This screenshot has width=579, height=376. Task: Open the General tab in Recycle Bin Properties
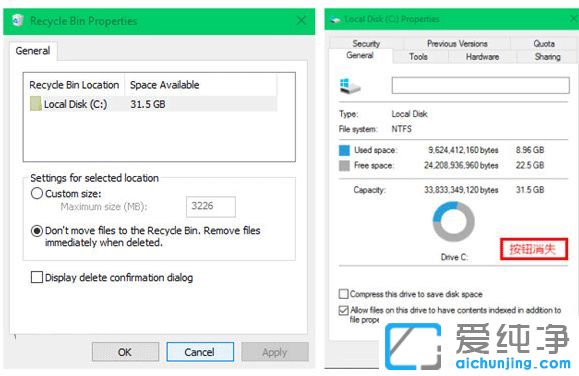coord(33,51)
